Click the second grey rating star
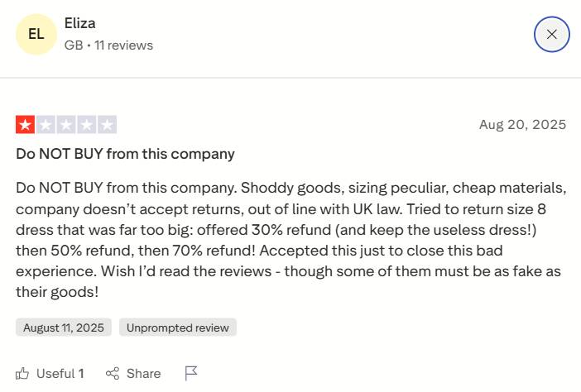 coord(46,126)
